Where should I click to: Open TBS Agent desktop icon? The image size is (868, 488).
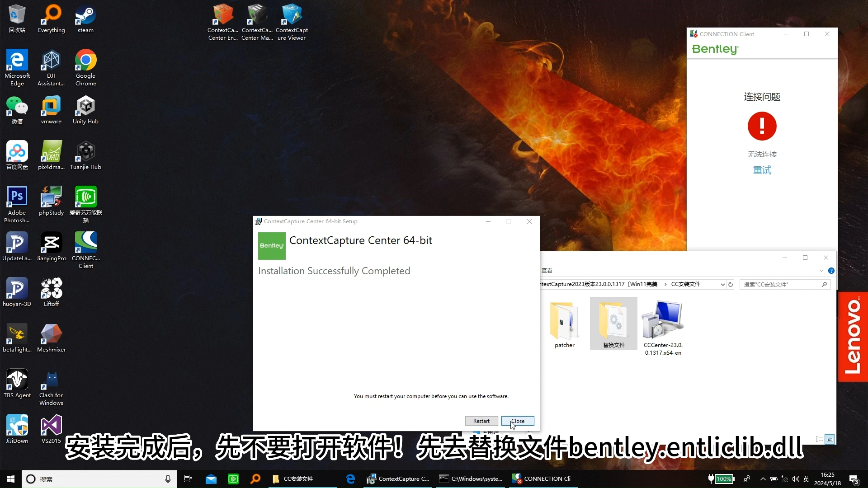point(17,384)
